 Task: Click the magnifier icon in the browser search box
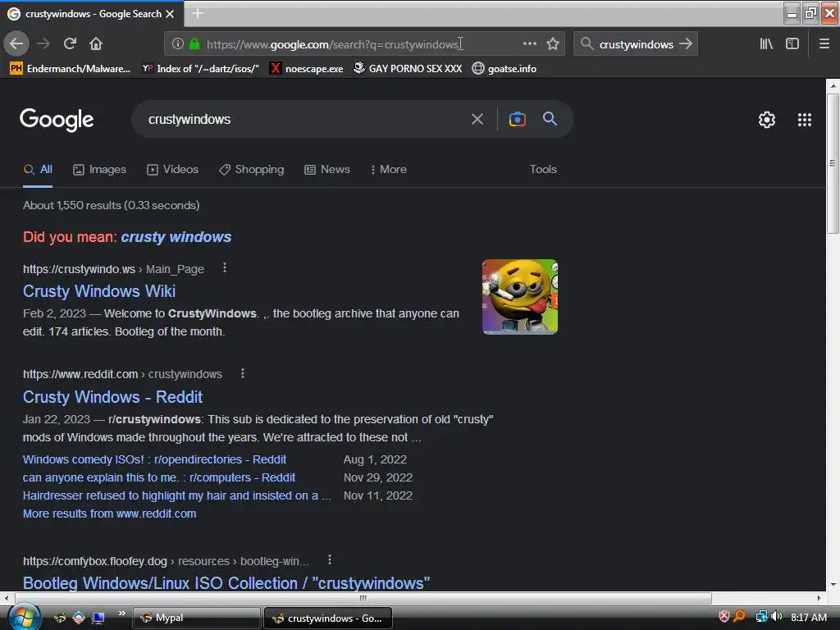(587, 43)
